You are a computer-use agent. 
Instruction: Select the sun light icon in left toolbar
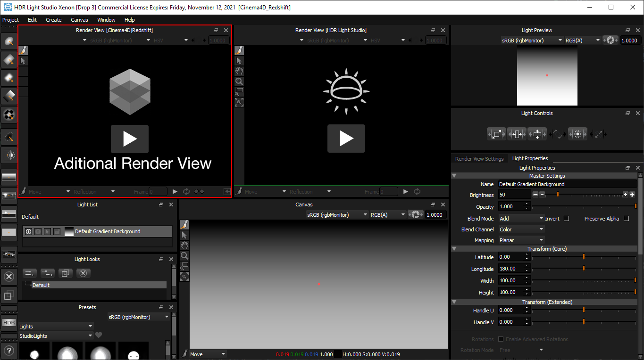click(9, 155)
